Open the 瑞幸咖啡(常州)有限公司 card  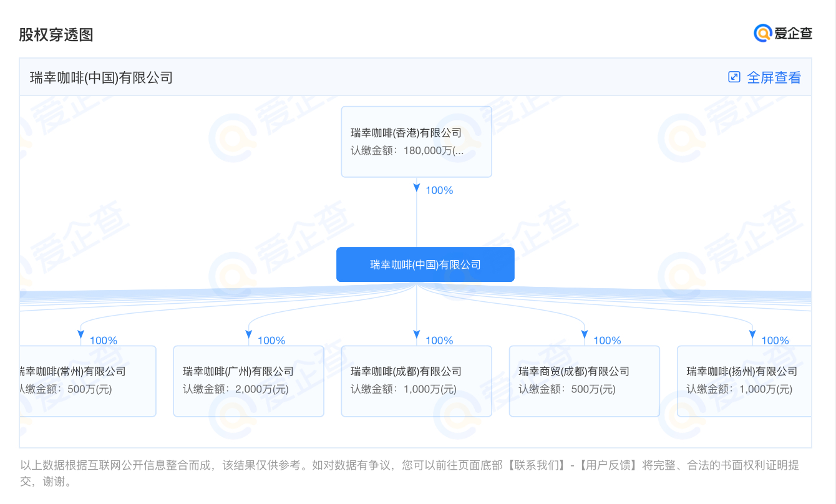pyautogui.click(x=88, y=381)
